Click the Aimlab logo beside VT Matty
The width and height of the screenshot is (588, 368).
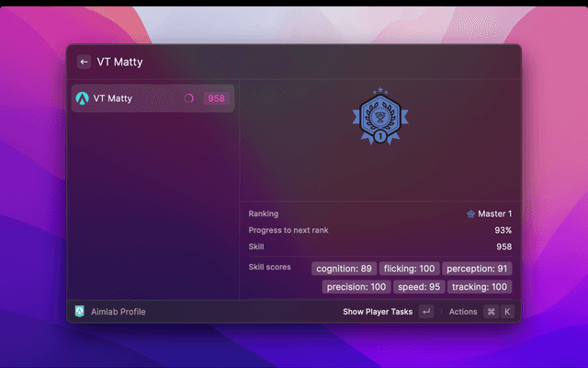point(83,98)
